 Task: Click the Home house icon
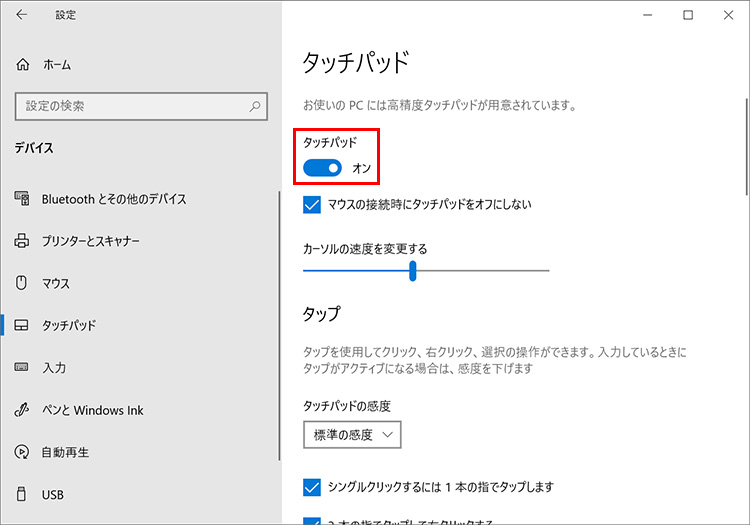coord(23,64)
